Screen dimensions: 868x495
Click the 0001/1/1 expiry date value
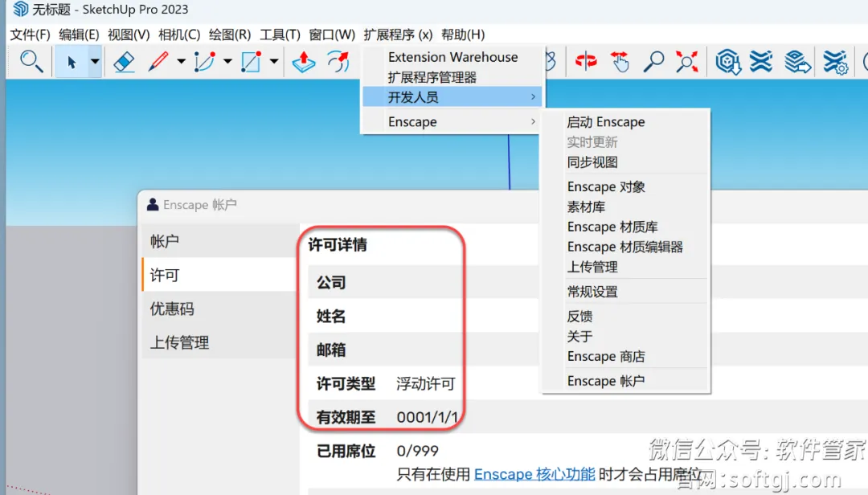(428, 417)
